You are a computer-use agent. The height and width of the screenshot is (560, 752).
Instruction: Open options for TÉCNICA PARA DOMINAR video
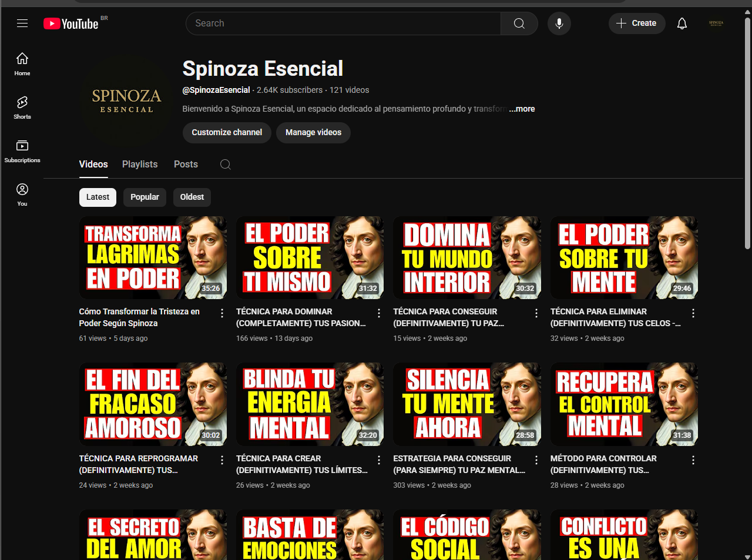click(379, 313)
